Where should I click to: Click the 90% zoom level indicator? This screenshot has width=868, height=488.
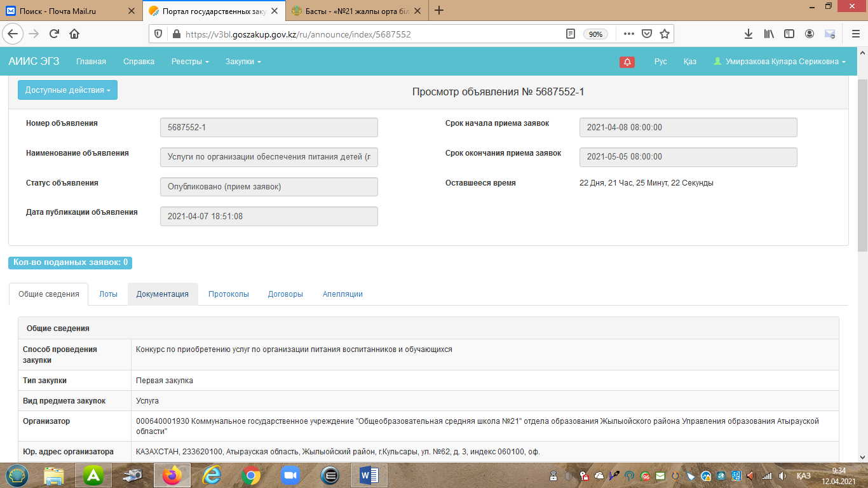(x=595, y=34)
